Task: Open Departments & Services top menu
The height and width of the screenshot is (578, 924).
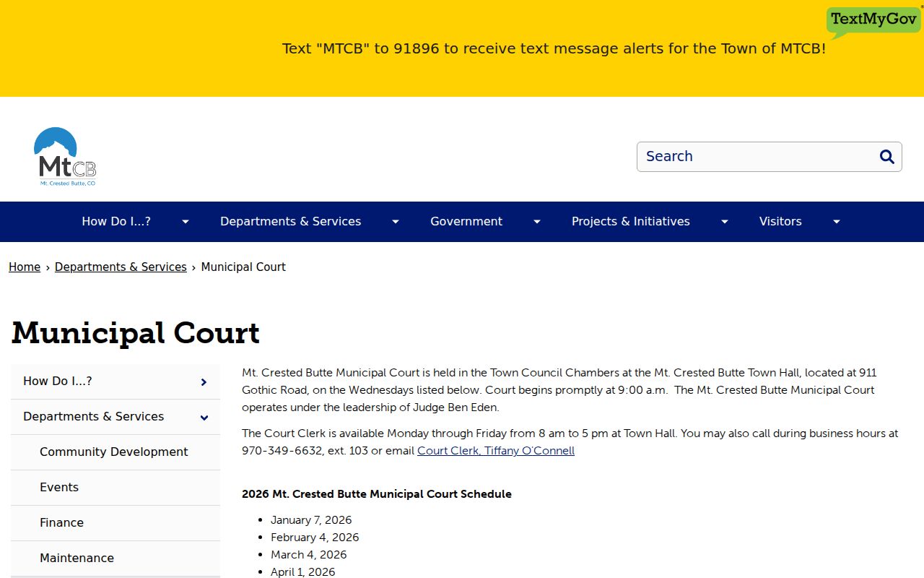Action: tap(290, 222)
